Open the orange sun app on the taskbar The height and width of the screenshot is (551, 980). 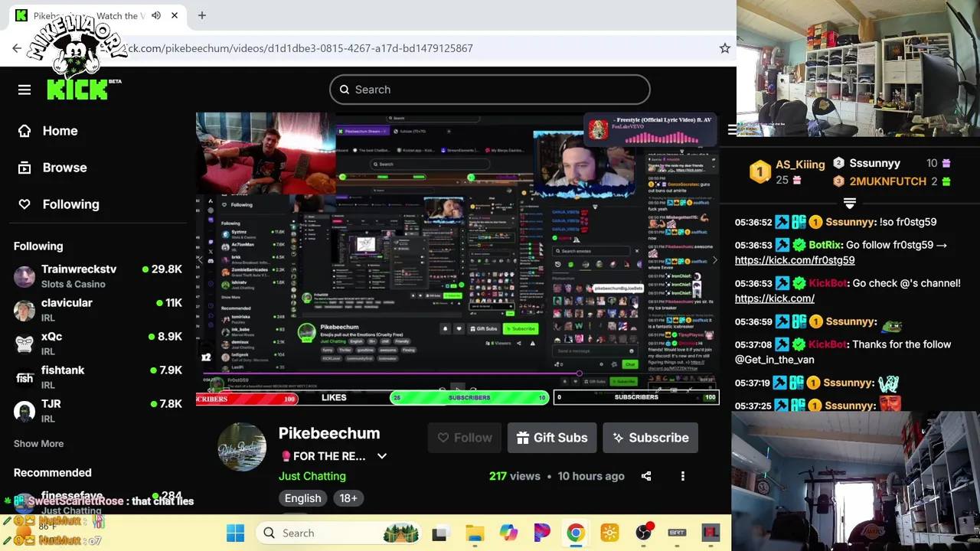(x=609, y=533)
